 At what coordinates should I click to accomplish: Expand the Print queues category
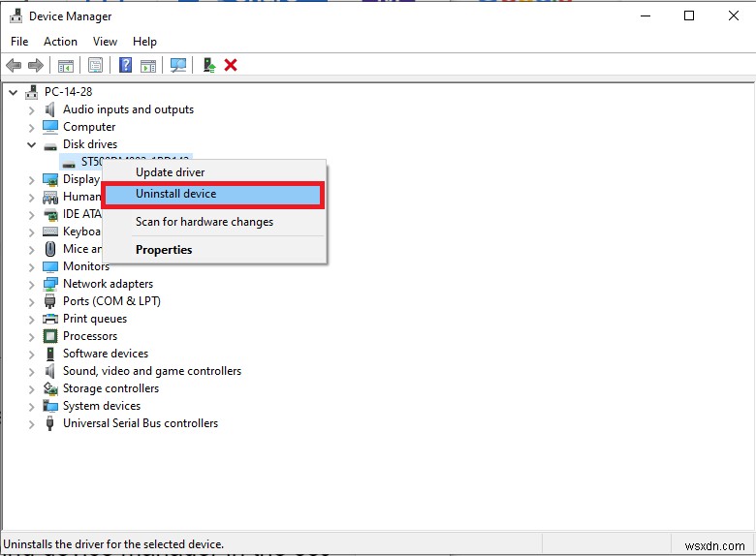pos(31,320)
